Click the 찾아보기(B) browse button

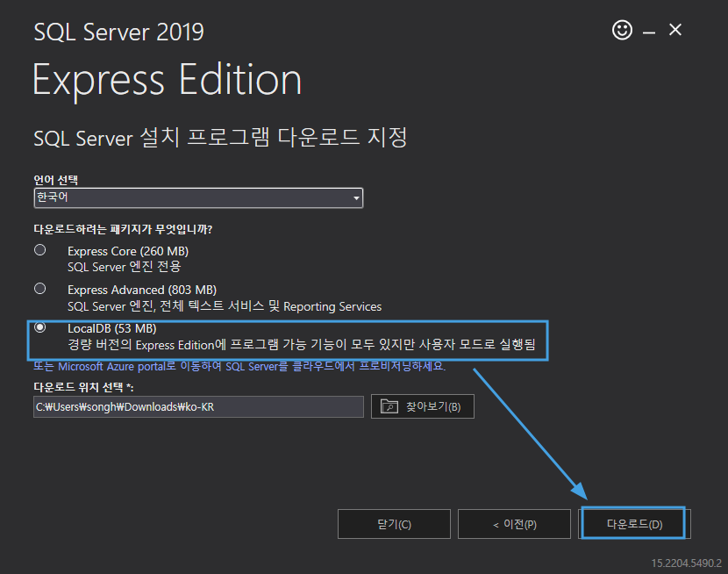[x=423, y=406]
